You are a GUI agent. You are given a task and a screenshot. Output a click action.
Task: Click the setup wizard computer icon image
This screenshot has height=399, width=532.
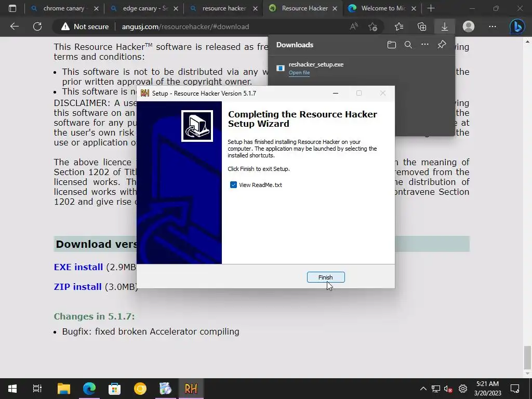click(197, 126)
